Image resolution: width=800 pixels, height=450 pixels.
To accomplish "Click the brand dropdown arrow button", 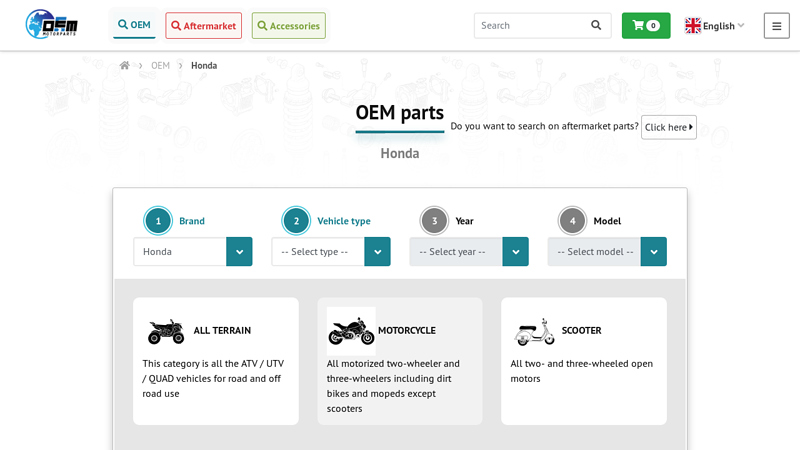I will (x=239, y=252).
